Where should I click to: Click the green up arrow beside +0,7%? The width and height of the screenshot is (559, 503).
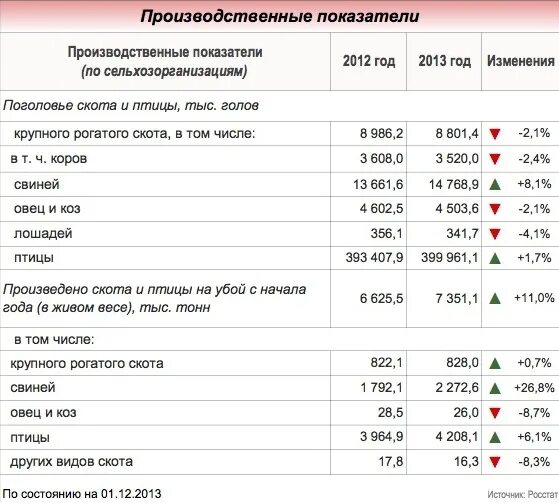click(495, 364)
